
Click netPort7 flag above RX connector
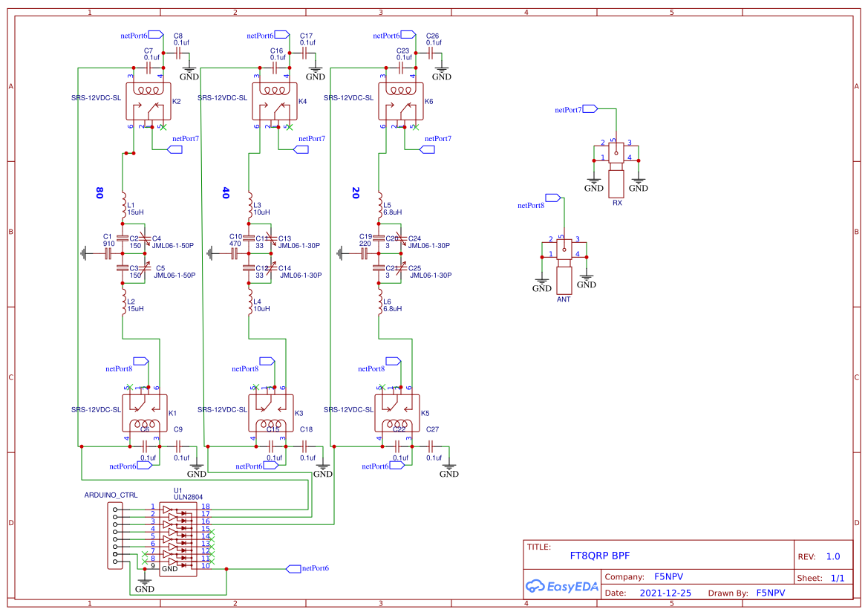590,109
